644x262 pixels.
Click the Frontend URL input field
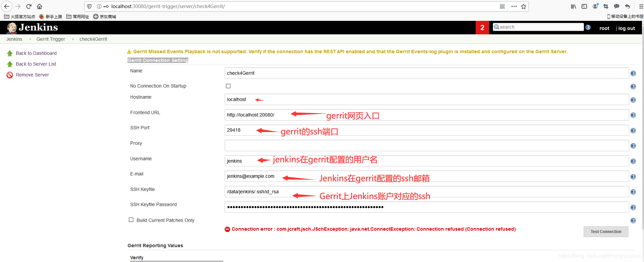(427, 115)
